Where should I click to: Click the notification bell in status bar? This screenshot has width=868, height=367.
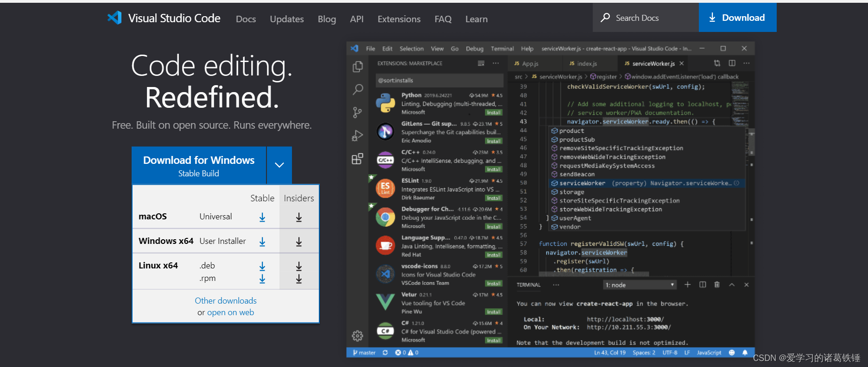pos(745,353)
